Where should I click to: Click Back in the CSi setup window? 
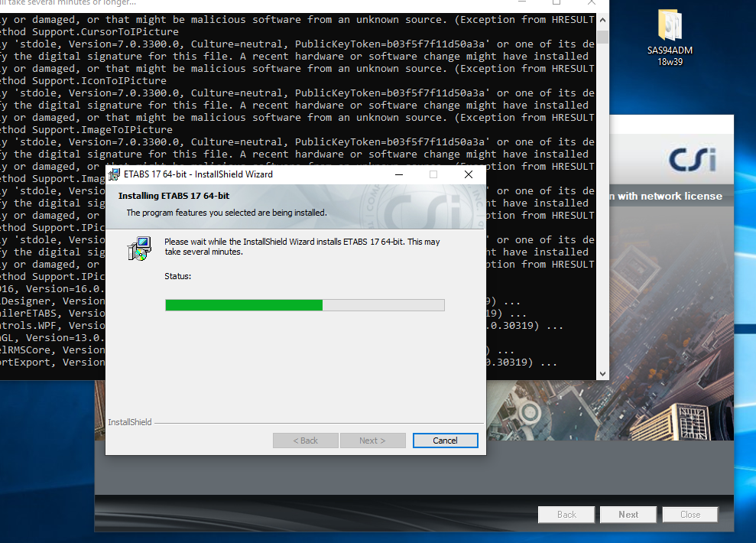pos(566,515)
